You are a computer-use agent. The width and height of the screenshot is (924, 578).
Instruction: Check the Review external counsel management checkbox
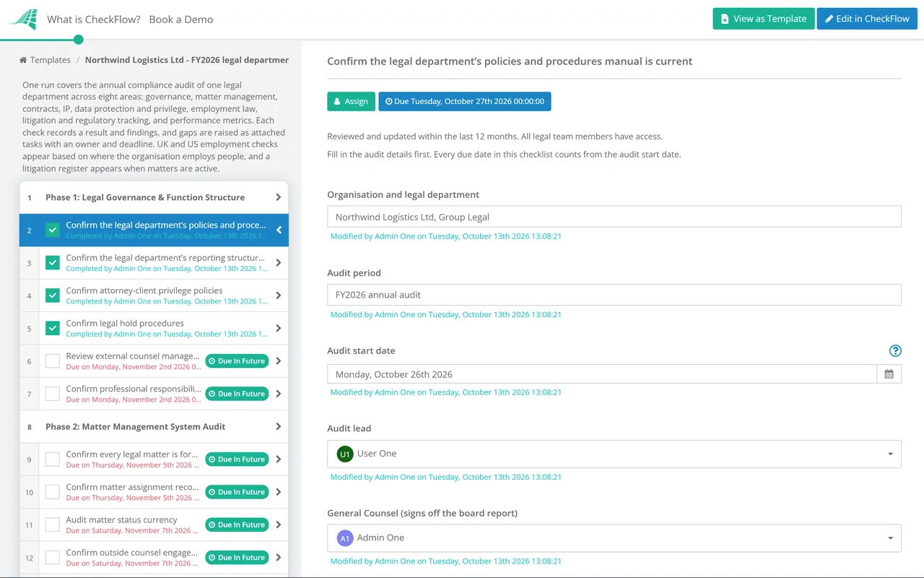tap(53, 361)
